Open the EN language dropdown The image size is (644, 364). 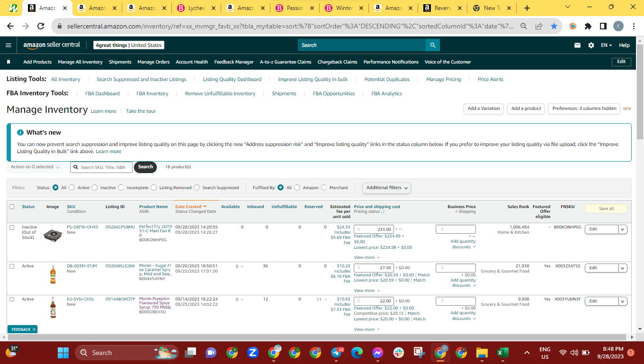(607, 45)
